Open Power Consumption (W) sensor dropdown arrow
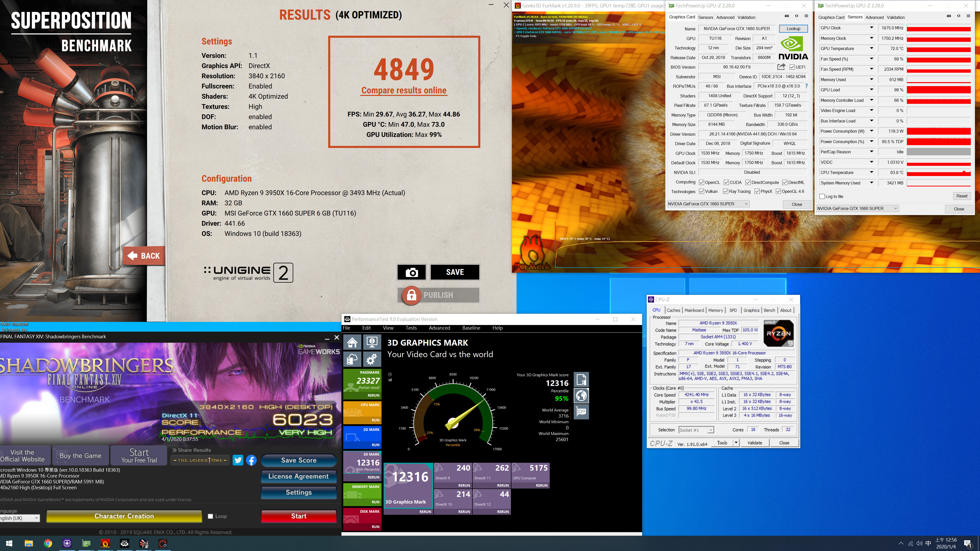The image size is (980, 551). (x=871, y=131)
